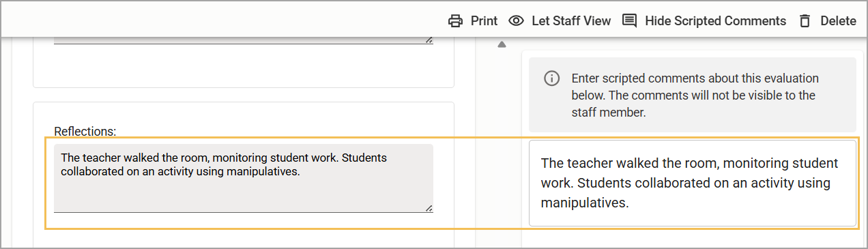Click the upper textarea resize handle
Viewport: 868px width, 249px height.
click(429, 40)
